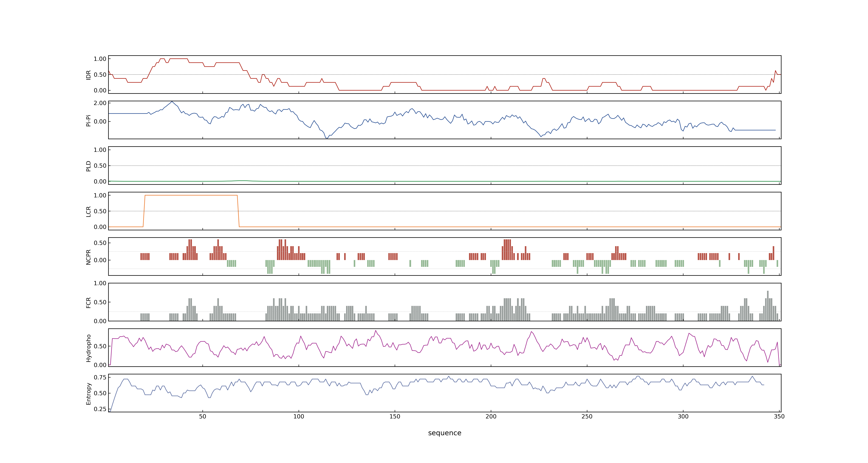Viewport: 868px width, 463px height.
Task: Click the FCR axis label
Action: [88, 302]
